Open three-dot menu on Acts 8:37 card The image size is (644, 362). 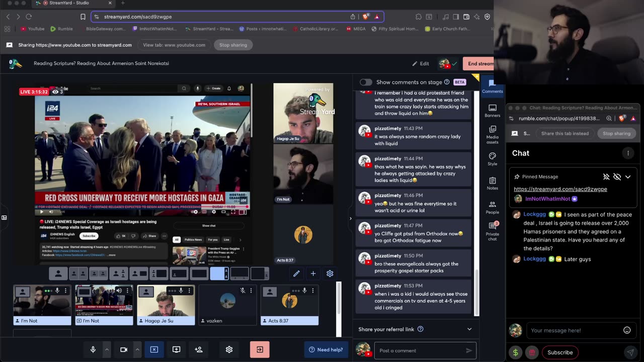[x=313, y=291]
